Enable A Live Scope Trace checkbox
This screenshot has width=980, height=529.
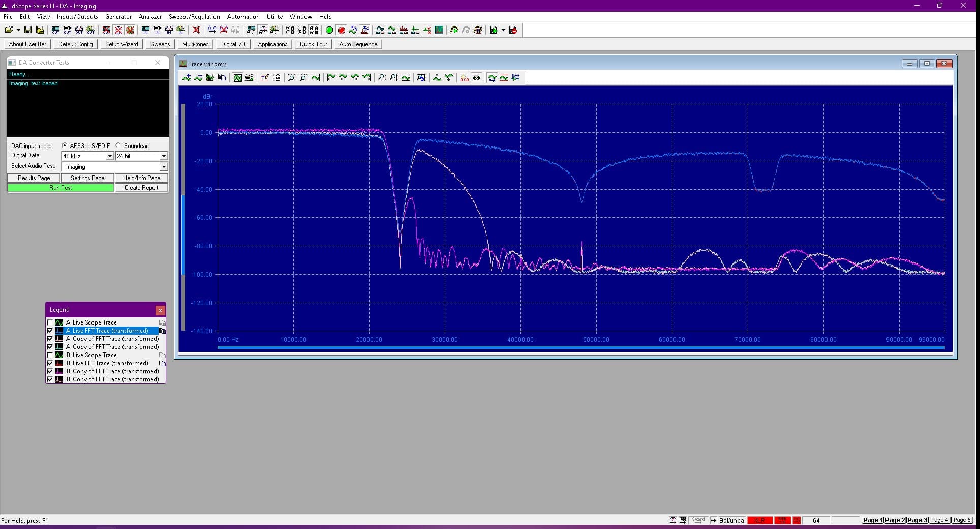tap(50, 322)
